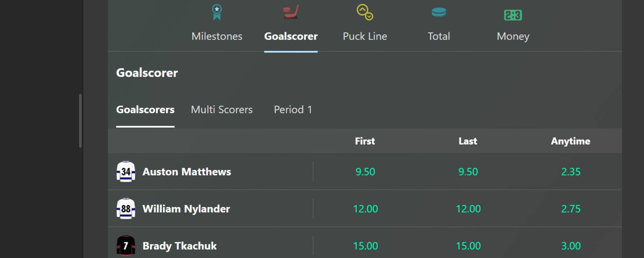This screenshot has width=644, height=258.
Task: Click Auston Matthews' number 34 jersey
Action: [x=126, y=172]
